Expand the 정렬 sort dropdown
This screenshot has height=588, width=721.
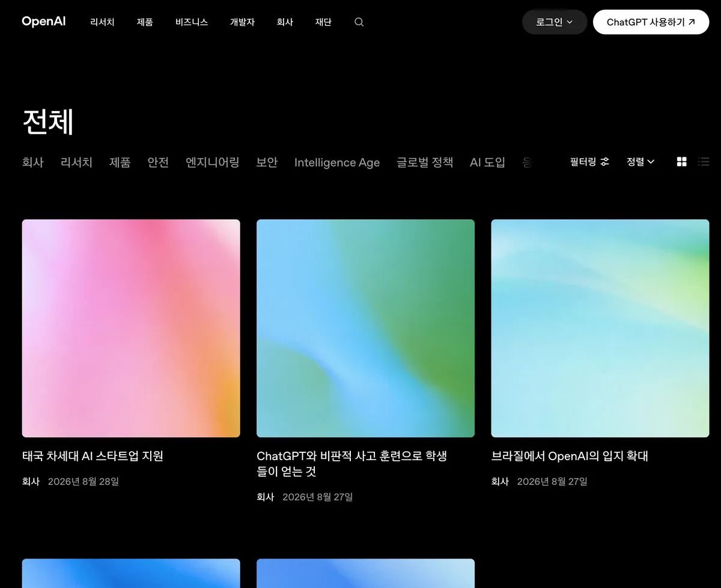coord(640,162)
